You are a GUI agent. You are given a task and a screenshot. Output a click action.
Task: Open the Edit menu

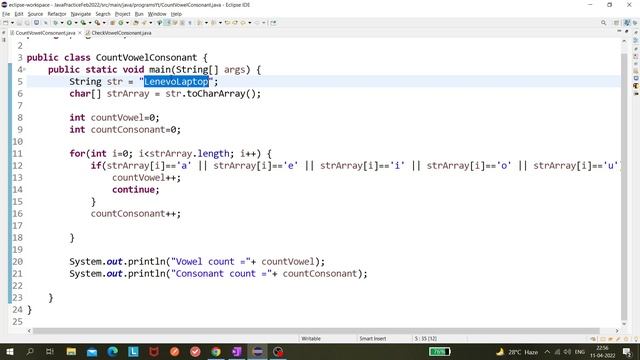pyautogui.click(x=19, y=14)
